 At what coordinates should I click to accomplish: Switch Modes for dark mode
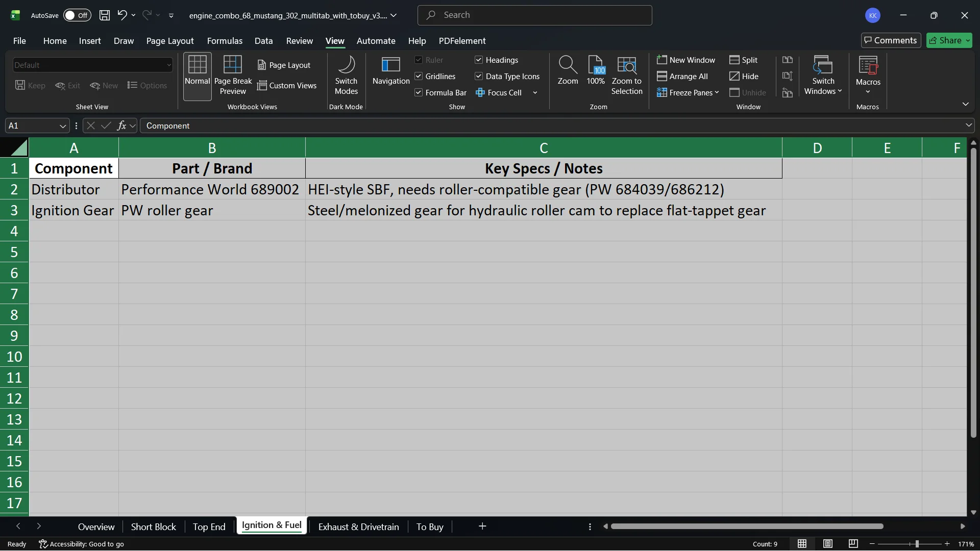(x=346, y=76)
